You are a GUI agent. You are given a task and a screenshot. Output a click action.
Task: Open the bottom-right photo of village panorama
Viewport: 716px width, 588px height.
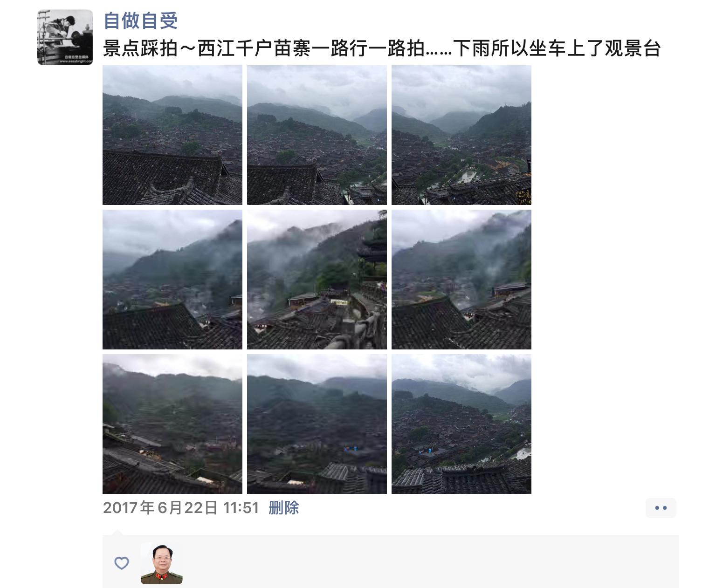tap(461, 424)
